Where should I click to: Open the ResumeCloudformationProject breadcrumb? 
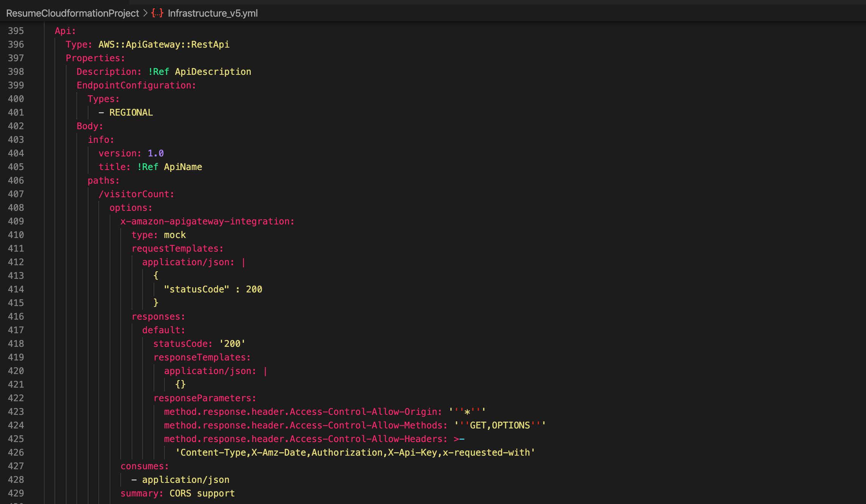pos(73,13)
